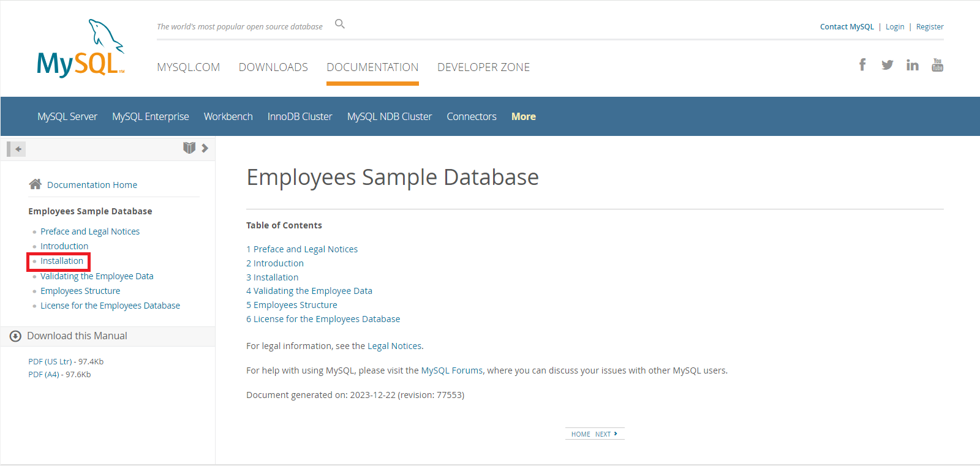
Task: Open Connectors menu item
Action: click(472, 116)
